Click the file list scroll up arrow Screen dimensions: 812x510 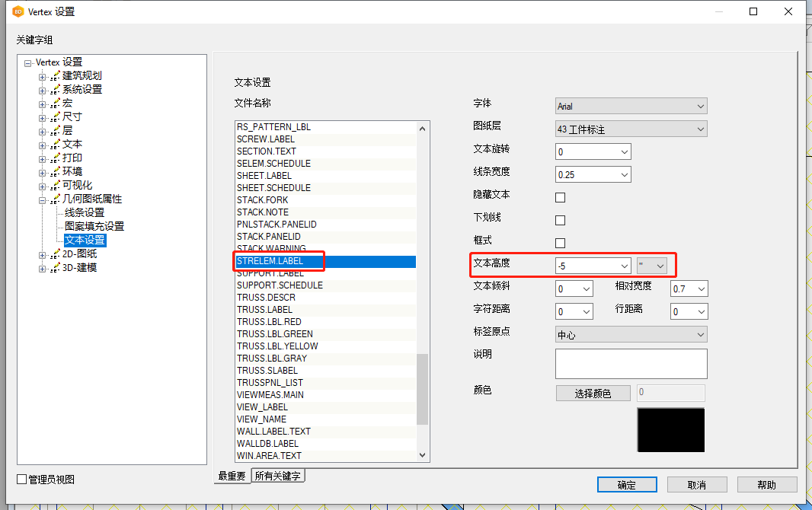point(422,129)
